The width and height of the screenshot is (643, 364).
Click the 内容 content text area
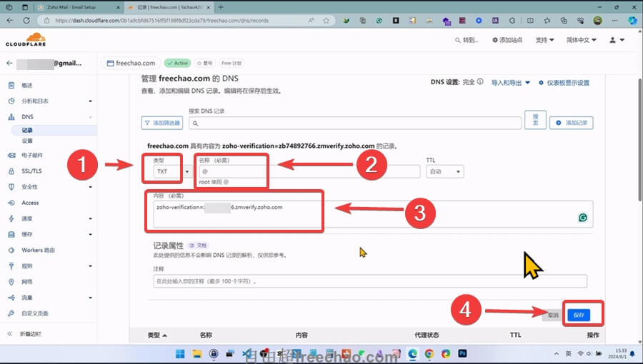373,214
